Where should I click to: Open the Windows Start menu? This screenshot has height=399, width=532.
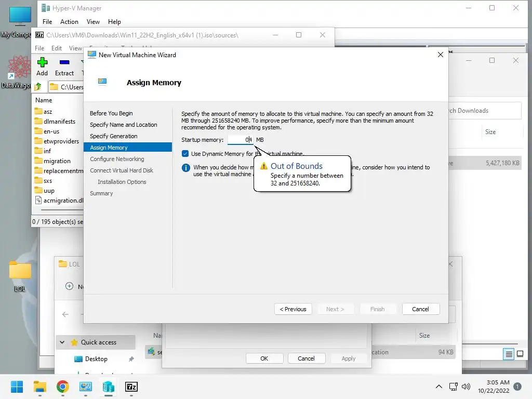click(x=17, y=387)
